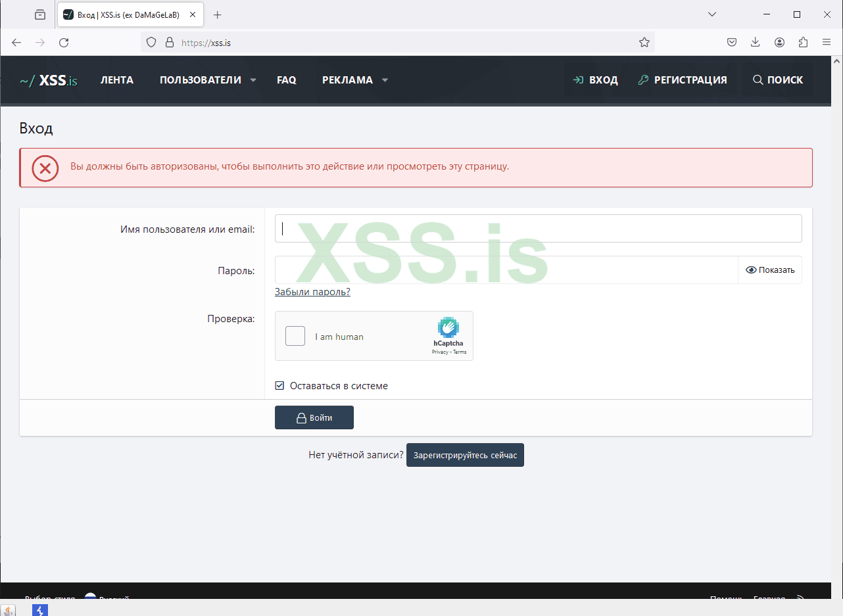Open the Firefox account menu

[x=779, y=42]
